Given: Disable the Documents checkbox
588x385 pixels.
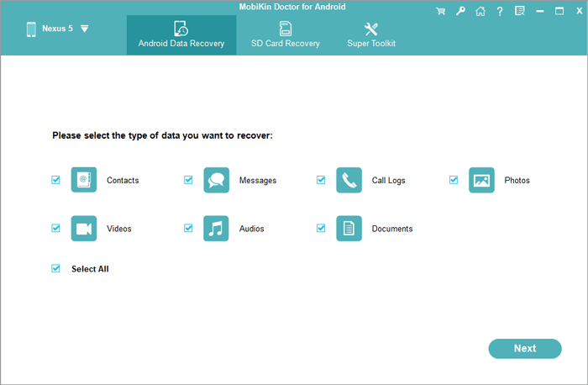Looking at the screenshot, I should click(321, 228).
